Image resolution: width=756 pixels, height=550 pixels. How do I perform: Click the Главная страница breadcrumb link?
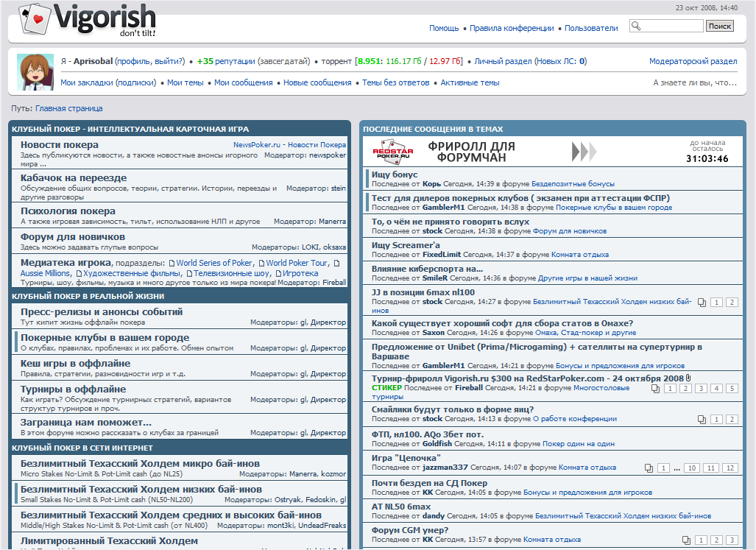coord(69,108)
